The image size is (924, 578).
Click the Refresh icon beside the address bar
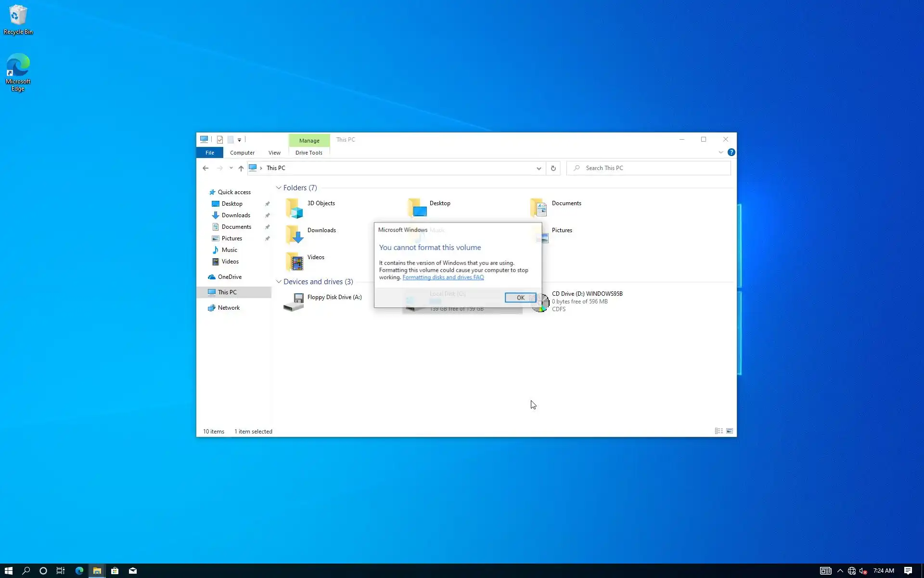click(553, 168)
